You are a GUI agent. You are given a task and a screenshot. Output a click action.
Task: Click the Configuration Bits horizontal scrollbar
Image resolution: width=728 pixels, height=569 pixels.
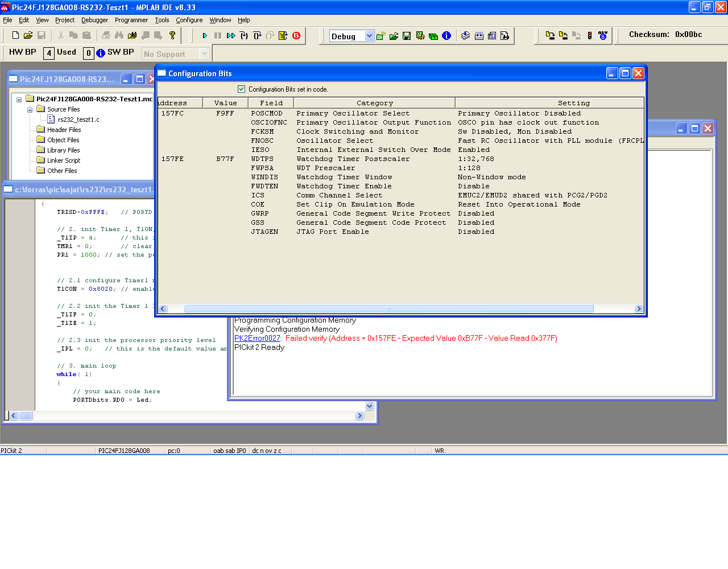[x=388, y=309]
